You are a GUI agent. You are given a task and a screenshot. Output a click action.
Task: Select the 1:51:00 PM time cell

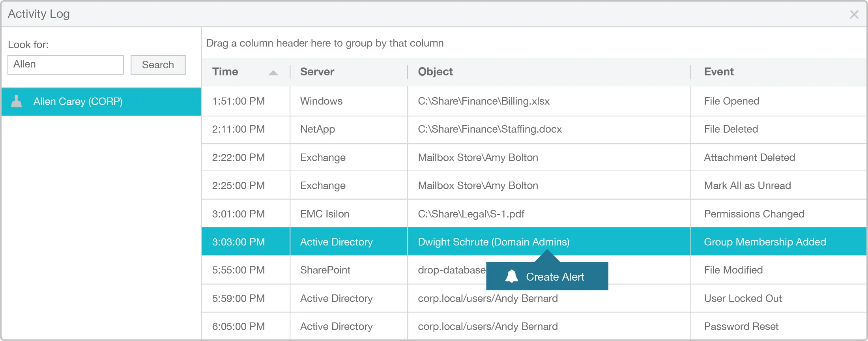click(x=246, y=101)
